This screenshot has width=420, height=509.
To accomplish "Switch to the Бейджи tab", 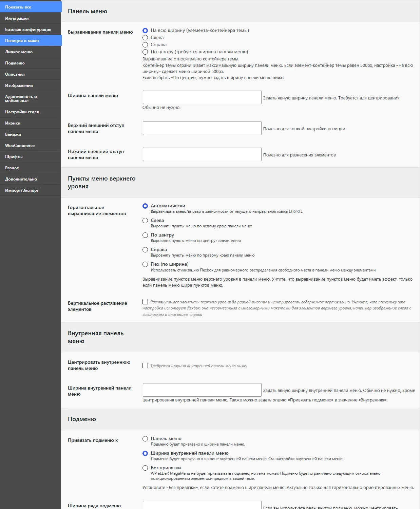I will point(31,134).
